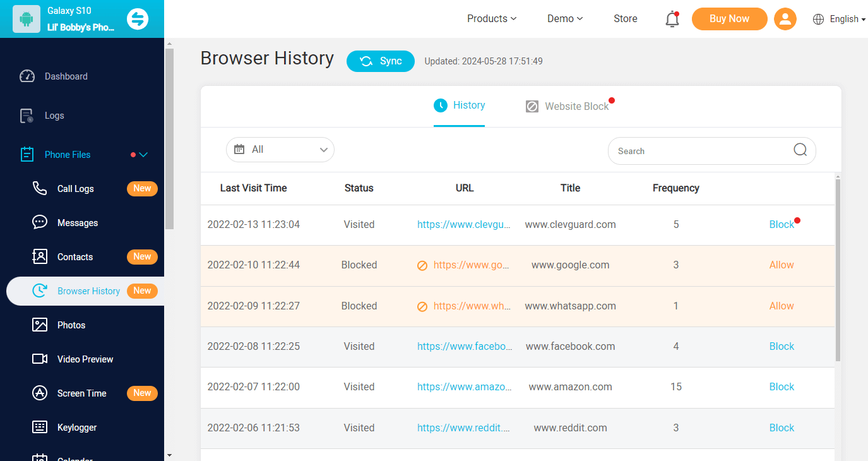Open Video Preview in the sidebar
Viewport: 868px width, 461px height.
click(x=85, y=359)
